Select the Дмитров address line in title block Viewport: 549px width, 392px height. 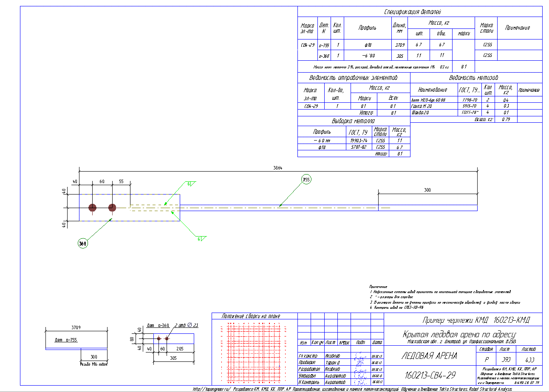click(462, 341)
